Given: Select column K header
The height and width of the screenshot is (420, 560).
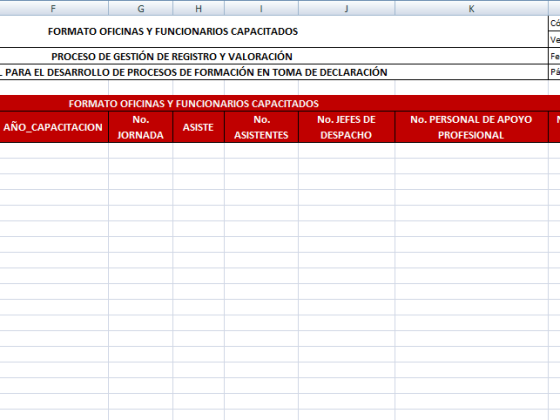Looking at the screenshot, I should click(x=471, y=9).
